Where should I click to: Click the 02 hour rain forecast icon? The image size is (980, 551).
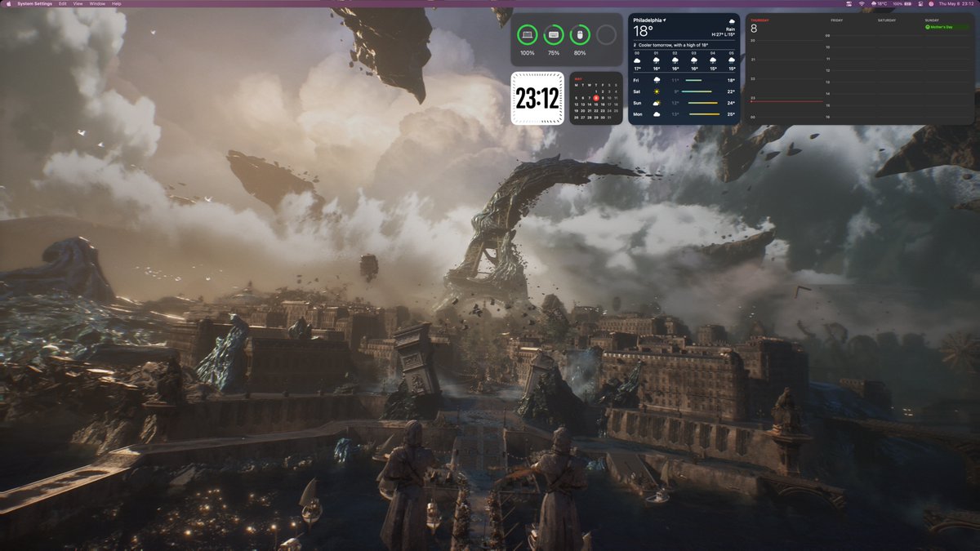[x=675, y=60]
